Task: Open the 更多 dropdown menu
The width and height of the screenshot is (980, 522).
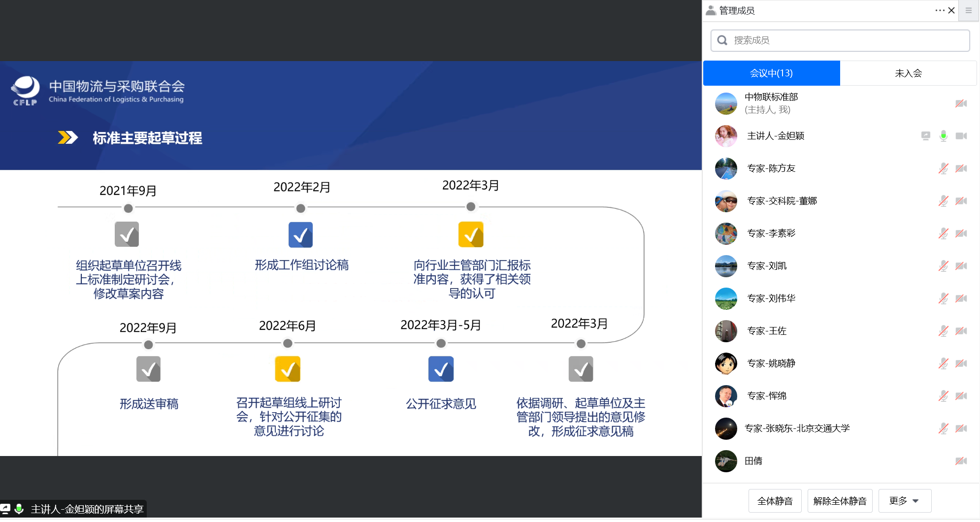Action: [904, 501]
